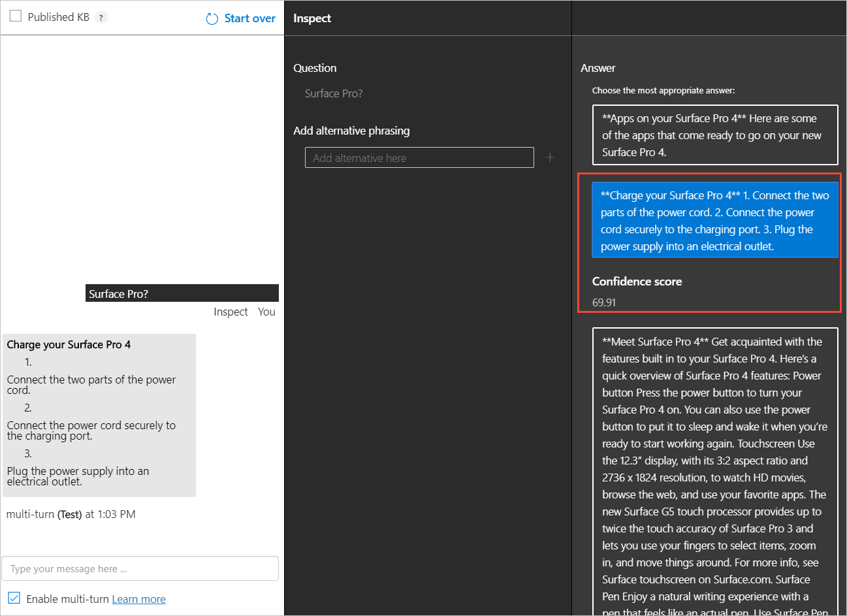Click the plus icon to add alternative phrasing
This screenshot has height=616, width=847.
point(550,157)
